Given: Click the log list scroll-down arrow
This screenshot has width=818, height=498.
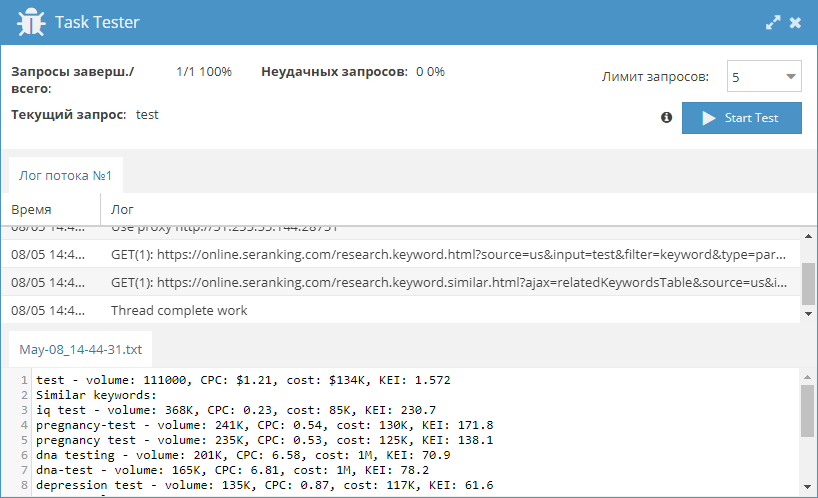Looking at the screenshot, I should [x=808, y=314].
